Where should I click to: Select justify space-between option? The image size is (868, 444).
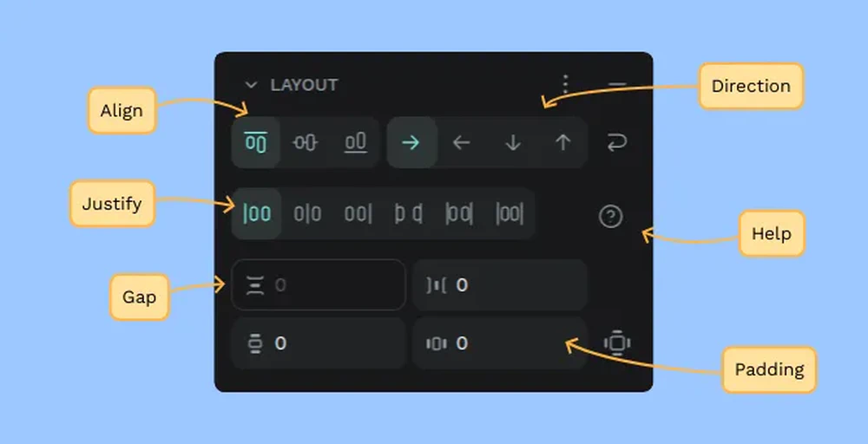pyautogui.click(x=409, y=213)
